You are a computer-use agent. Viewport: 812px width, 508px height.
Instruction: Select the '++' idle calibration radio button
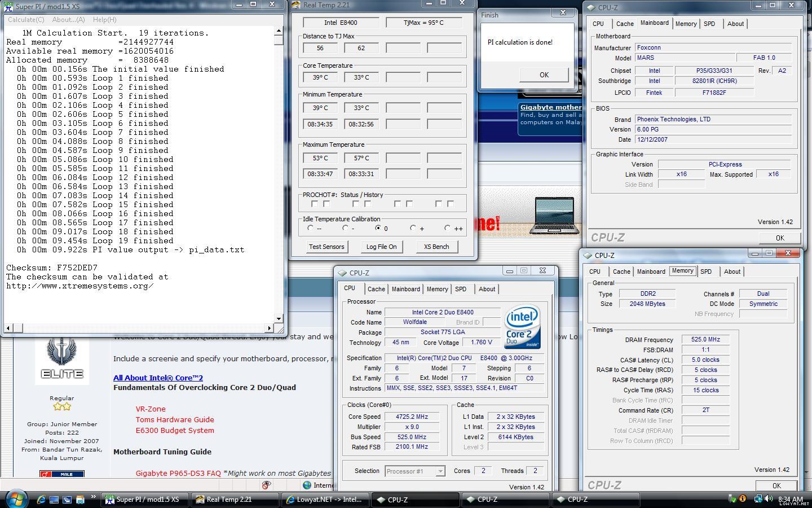(x=447, y=228)
